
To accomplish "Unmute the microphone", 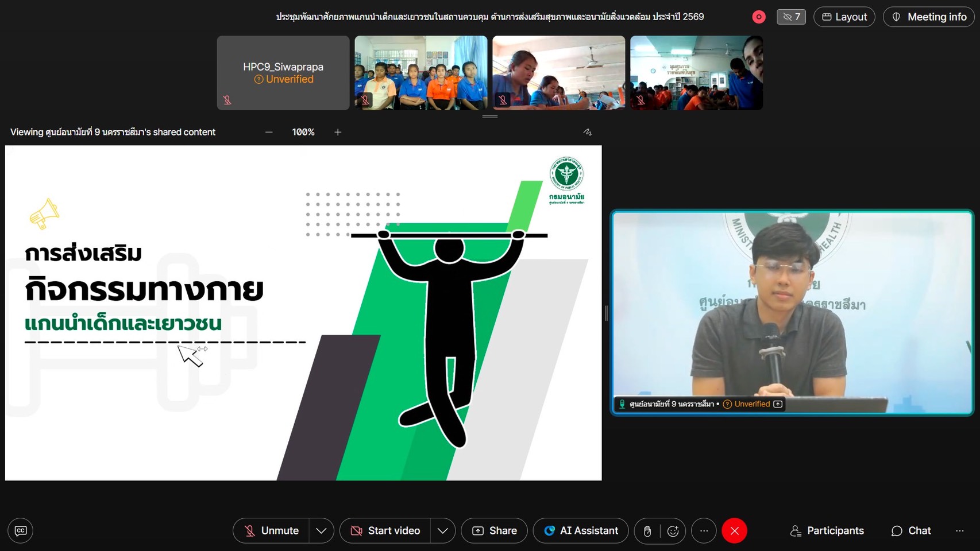I will pyautogui.click(x=271, y=531).
